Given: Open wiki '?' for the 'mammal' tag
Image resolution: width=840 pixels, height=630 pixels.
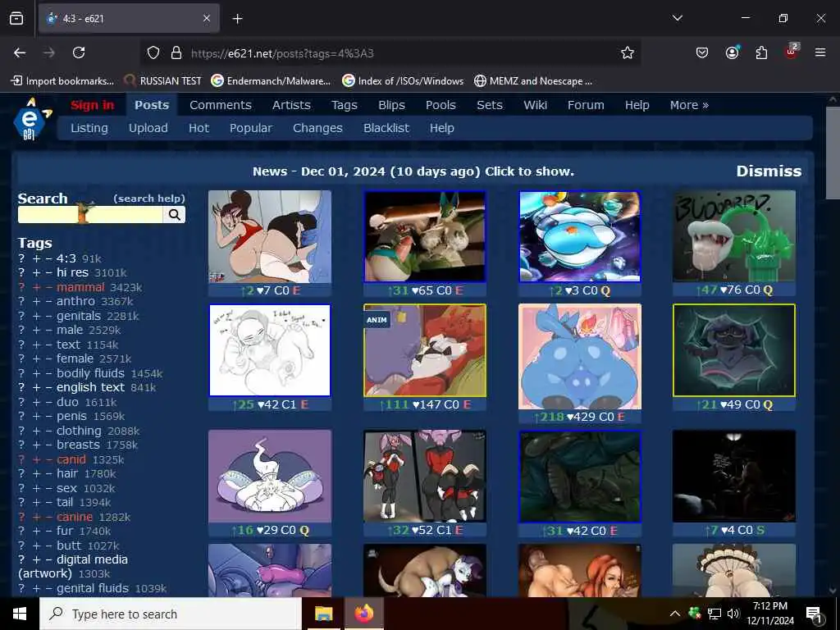Looking at the screenshot, I should click(x=21, y=287).
